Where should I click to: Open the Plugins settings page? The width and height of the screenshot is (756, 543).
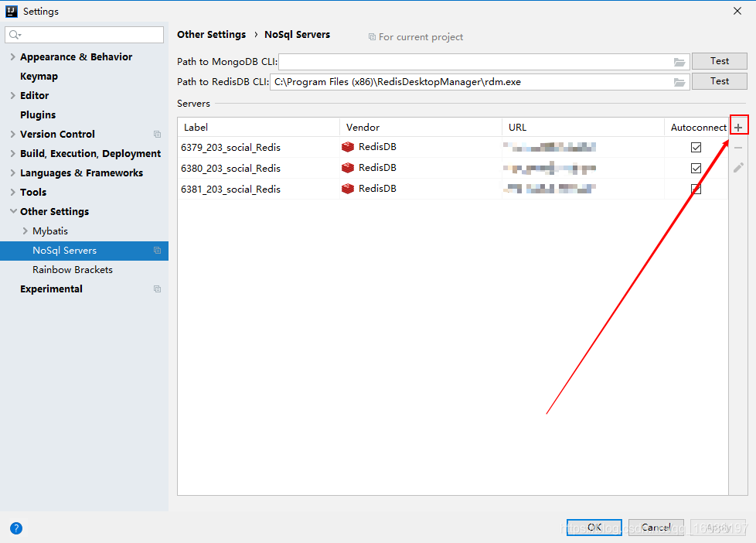[x=38, y=115]
